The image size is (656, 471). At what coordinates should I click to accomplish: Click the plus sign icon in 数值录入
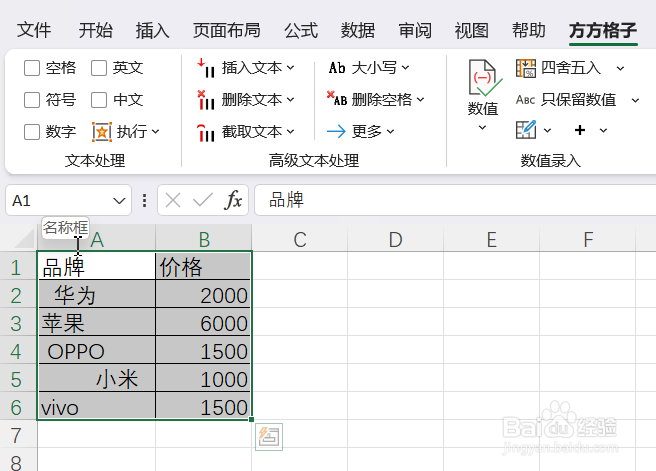(x=580, y=130)
